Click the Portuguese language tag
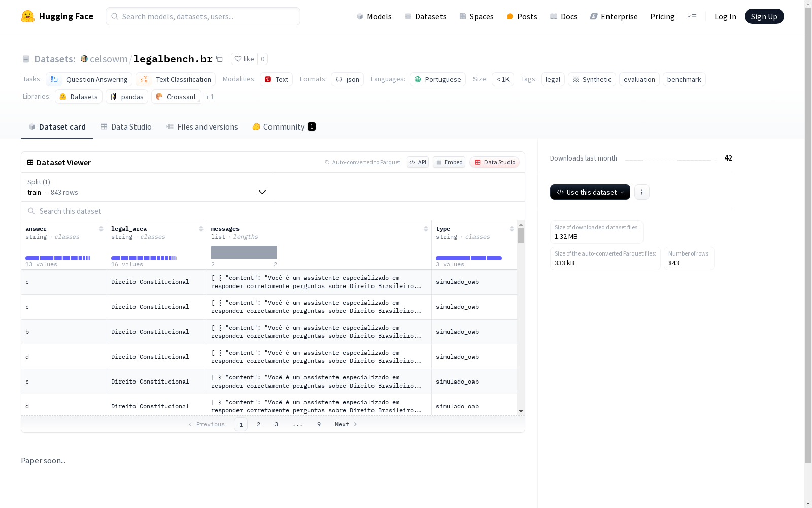The image size is (812, 508). click(x=438, y=79)
